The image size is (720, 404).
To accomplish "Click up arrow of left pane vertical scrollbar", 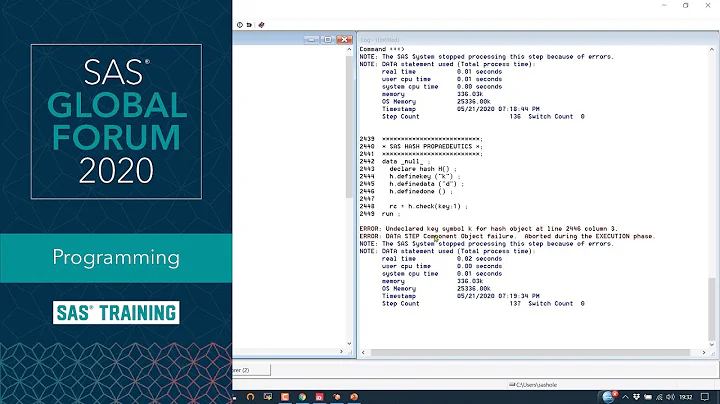I will tap(349, 49).
